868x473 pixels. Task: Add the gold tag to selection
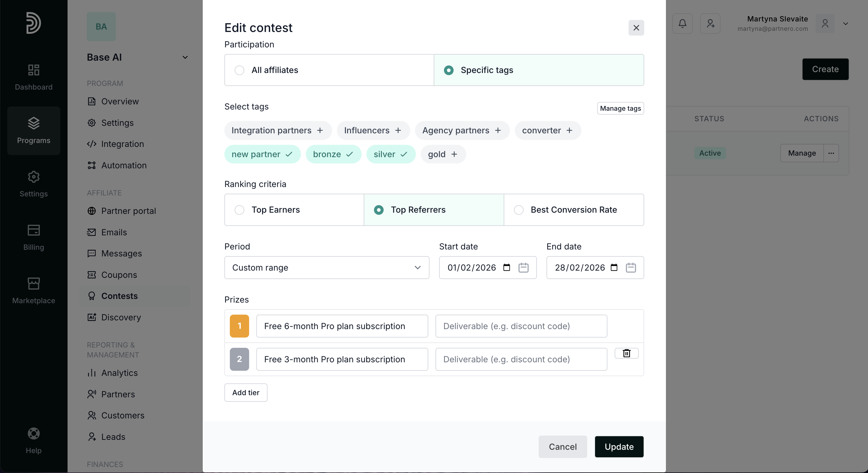[443, 154]
